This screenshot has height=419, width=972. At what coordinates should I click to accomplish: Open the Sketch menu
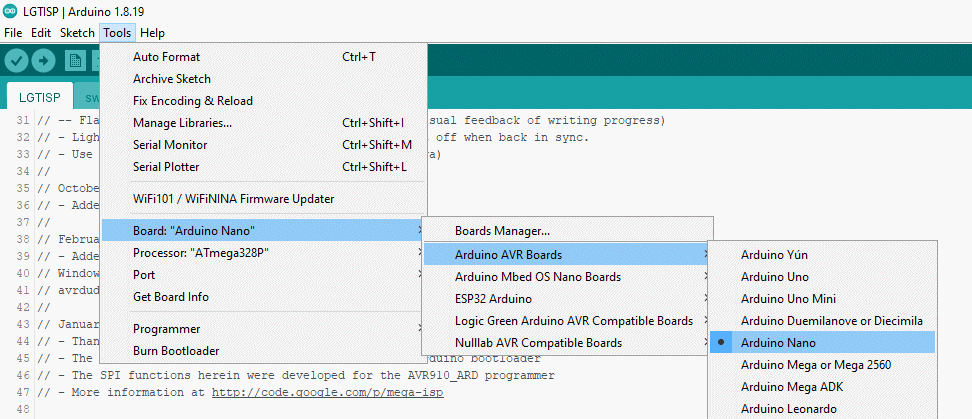(77, 33)
